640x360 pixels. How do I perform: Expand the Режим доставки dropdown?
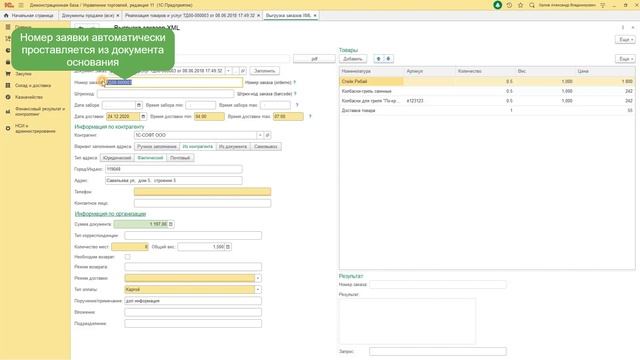[x=258, y=278]
